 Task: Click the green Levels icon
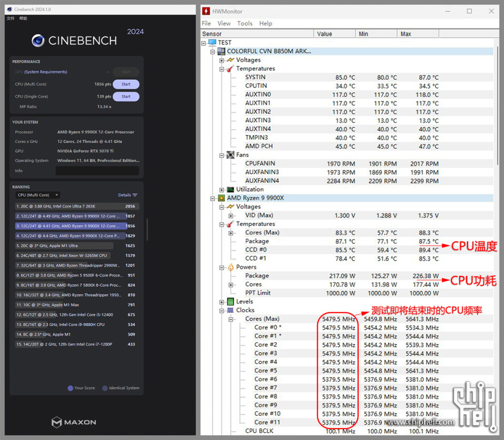click(230, 302)
